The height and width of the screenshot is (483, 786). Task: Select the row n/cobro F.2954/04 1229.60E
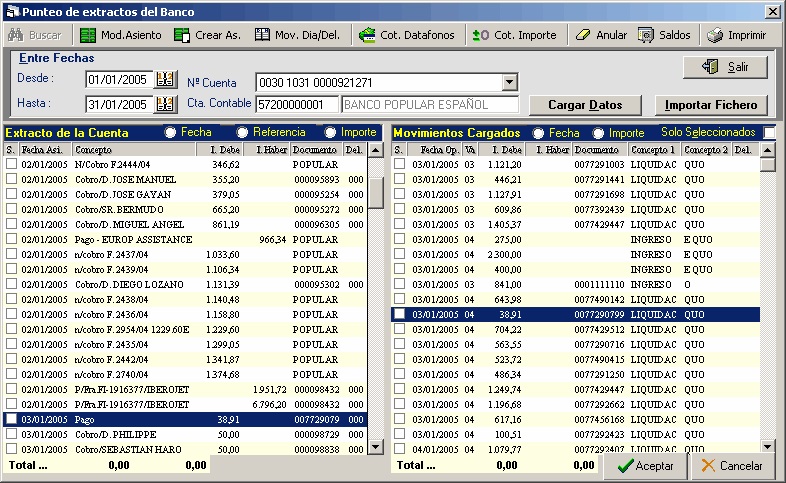pos(185,329)
